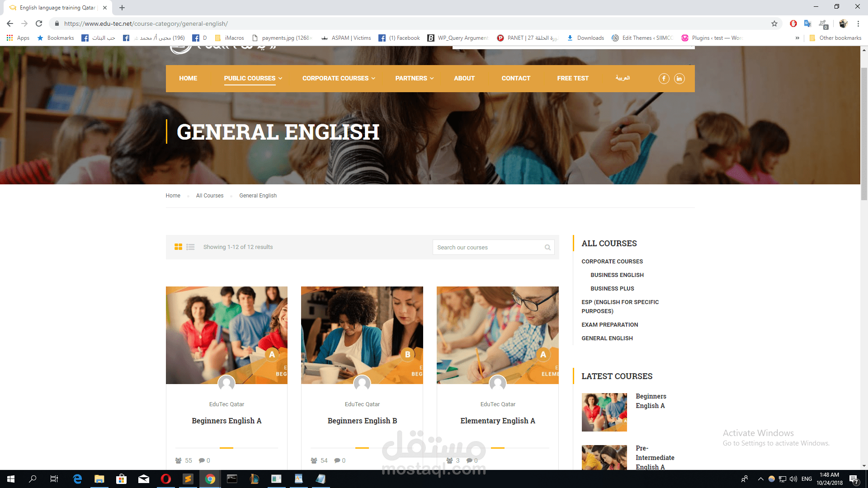Close the English language training Qatar tab
Image resolution: width=868 pixels, height=488 pixels.
105,8
